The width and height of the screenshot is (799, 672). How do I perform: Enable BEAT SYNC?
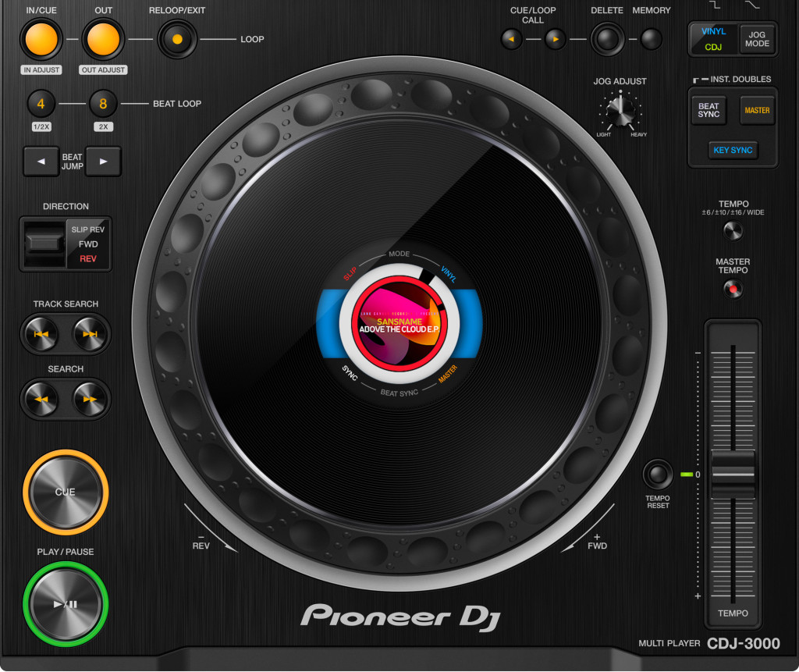coord(708,110)
